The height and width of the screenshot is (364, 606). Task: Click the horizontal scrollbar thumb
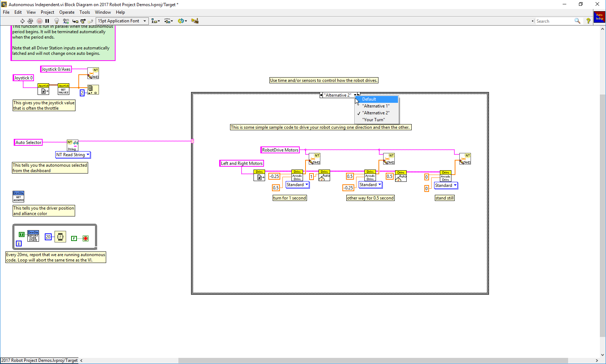[x=373, y=360]
